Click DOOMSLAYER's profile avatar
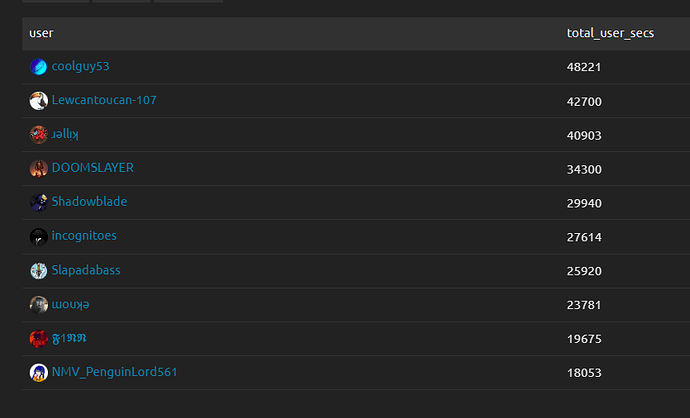The width and height of the screenshot is (690, 418). (39, 169)
